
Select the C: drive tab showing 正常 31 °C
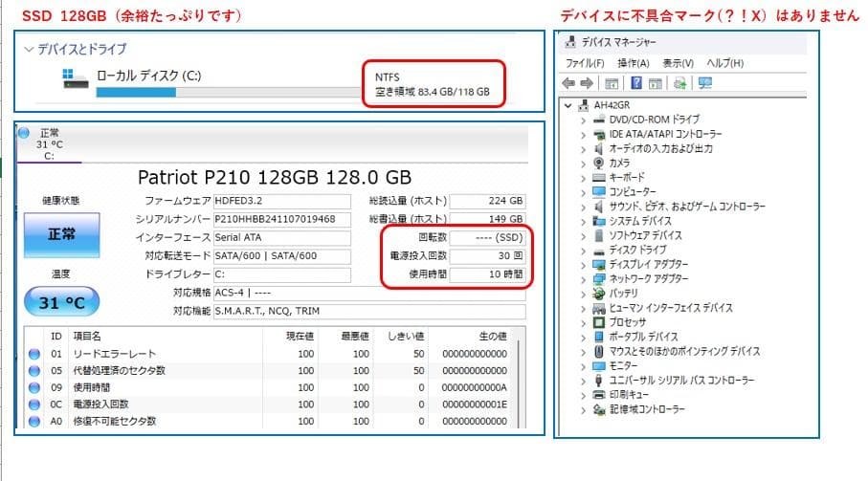(49, 144)
